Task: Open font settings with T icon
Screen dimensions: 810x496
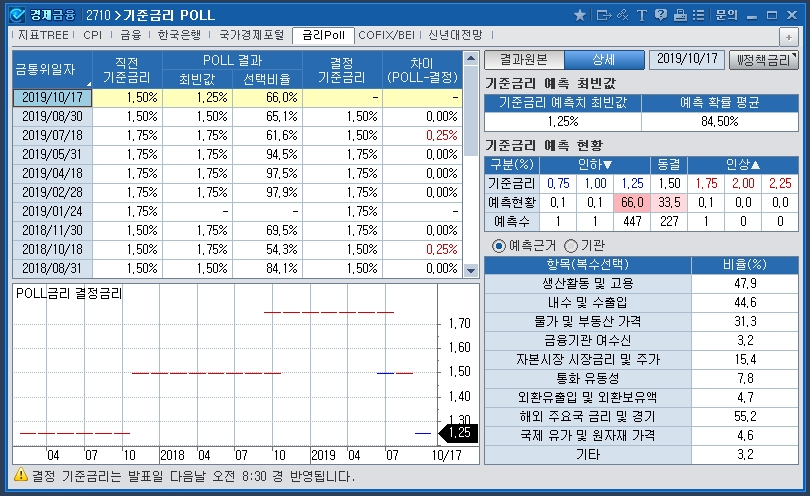Action: tap(642, 16)
